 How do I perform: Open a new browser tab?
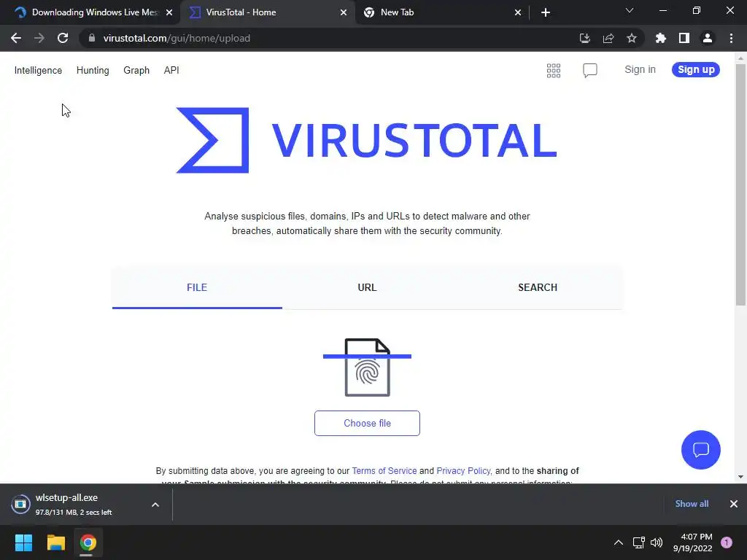click(546, 12)
